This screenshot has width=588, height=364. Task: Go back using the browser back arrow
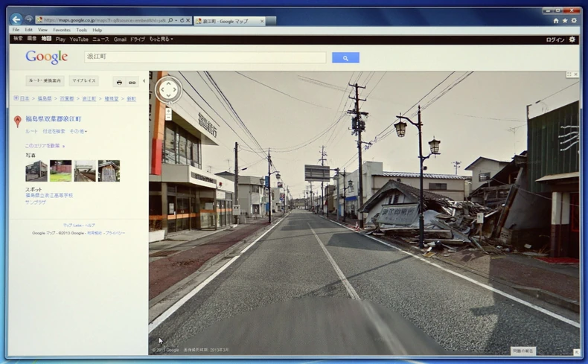tap(16, 19)
